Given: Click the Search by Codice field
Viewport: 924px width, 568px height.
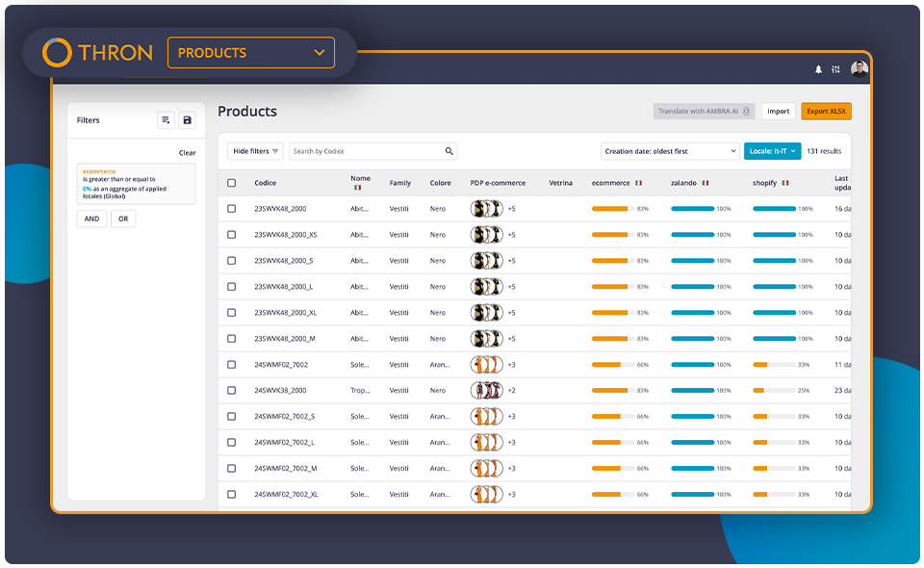Looking at the screenshot, I should [x=366, y=151].
